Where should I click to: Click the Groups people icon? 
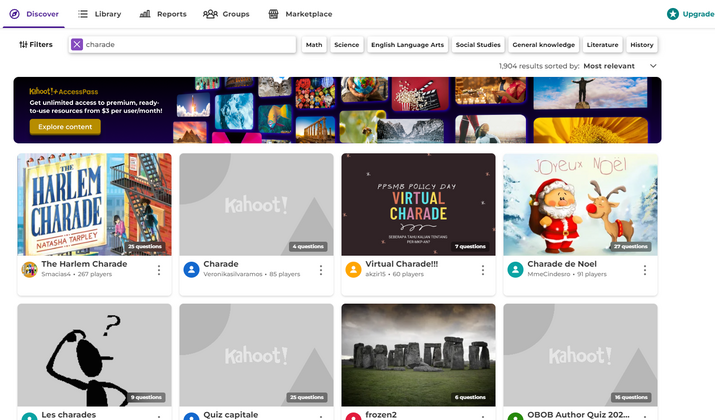210,14
